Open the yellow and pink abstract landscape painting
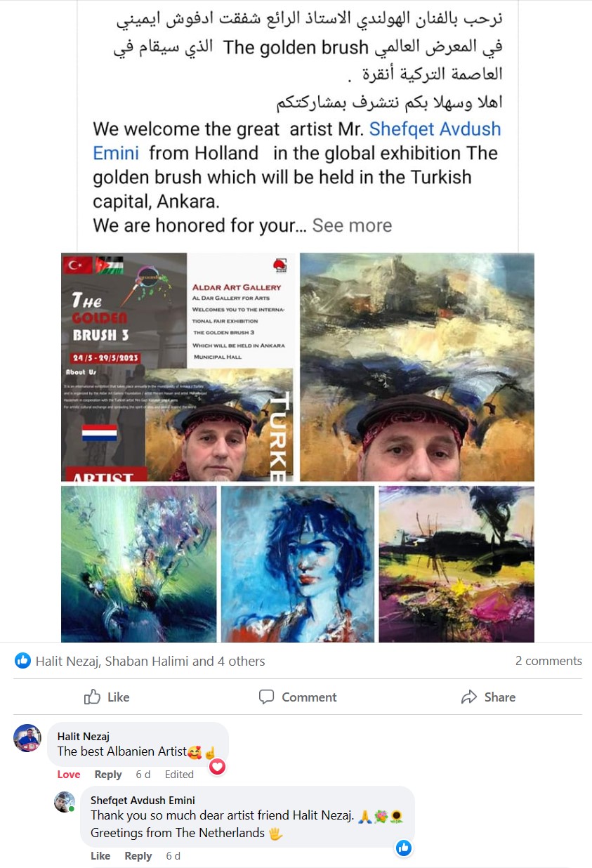The width and height of the screenshot is (592, 868). (456, 564)
